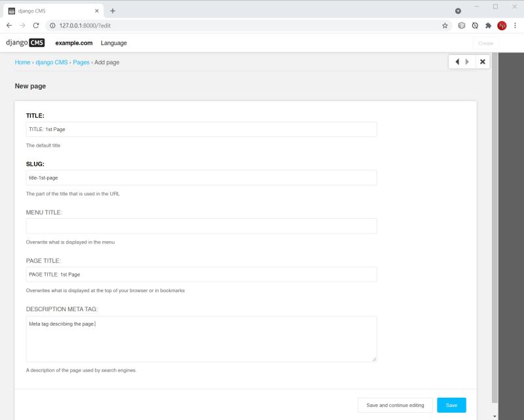Open the three-dot browser menu
Image resolution: width=524 pixels, height=420 pixels.
[516, 25]
